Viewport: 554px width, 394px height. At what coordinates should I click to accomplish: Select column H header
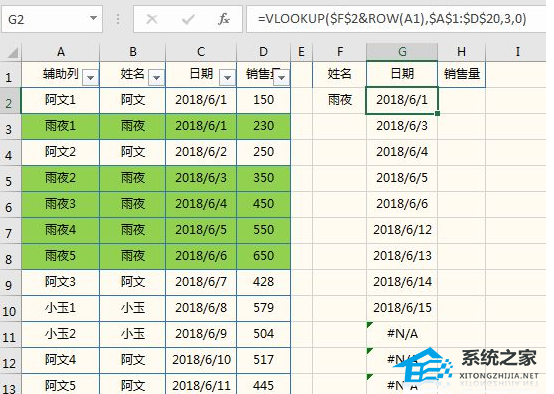pos(461,52)
